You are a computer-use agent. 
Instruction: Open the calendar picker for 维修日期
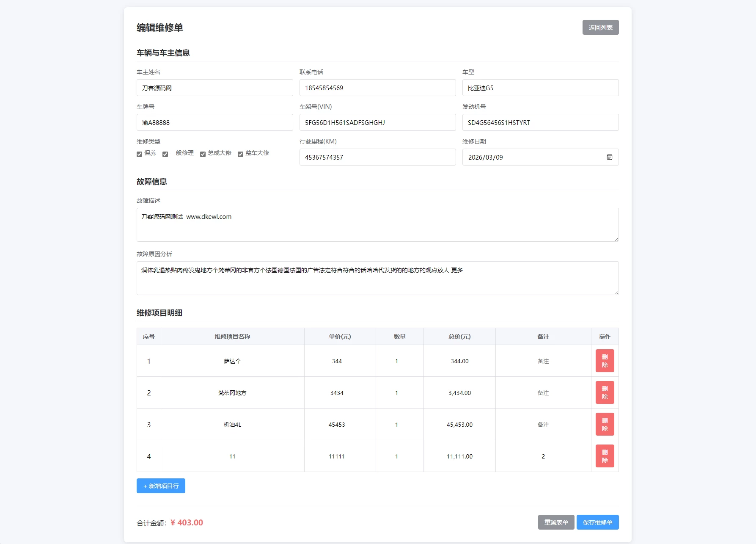(x=610, y=157)
